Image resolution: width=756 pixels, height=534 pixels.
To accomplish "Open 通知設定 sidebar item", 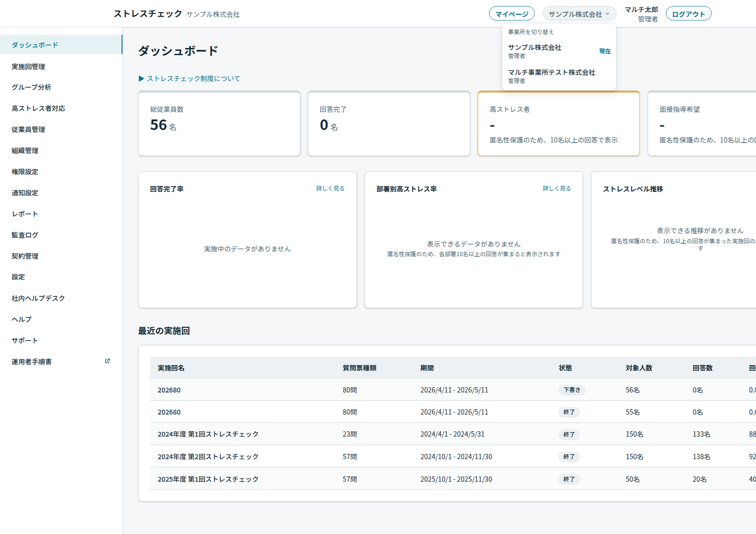I will click(61, 193).
